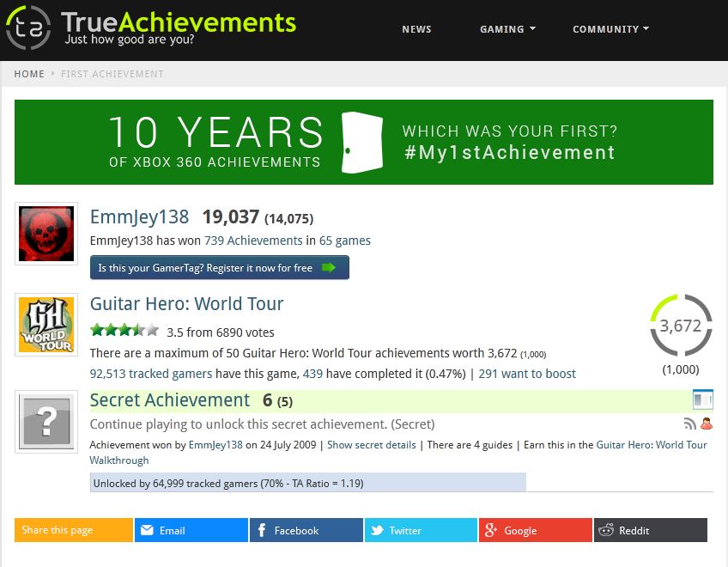Screen dimensions: 728x567
Task: Expand the GAMING dropdown menu
Action: coord(507,29)
